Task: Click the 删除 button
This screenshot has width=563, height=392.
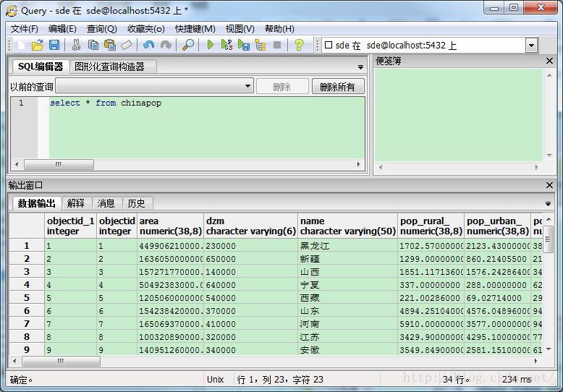Action: tap(282, 87)
